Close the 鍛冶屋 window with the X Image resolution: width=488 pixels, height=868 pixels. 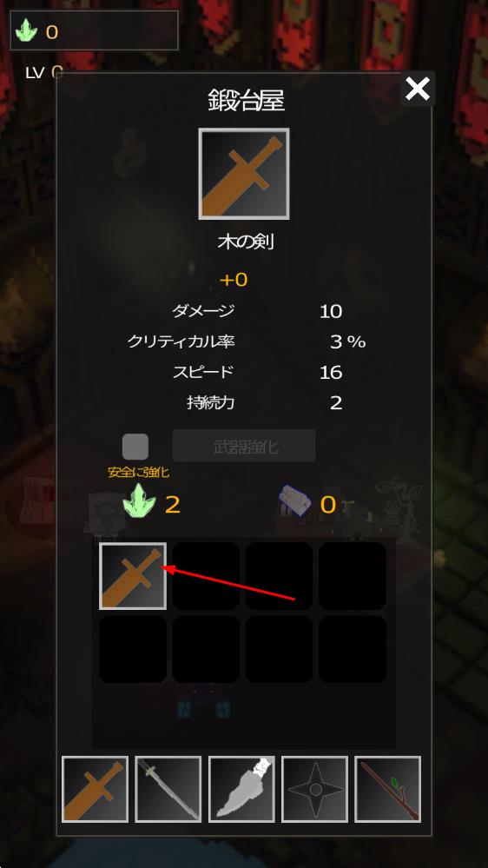coord(417,89)
